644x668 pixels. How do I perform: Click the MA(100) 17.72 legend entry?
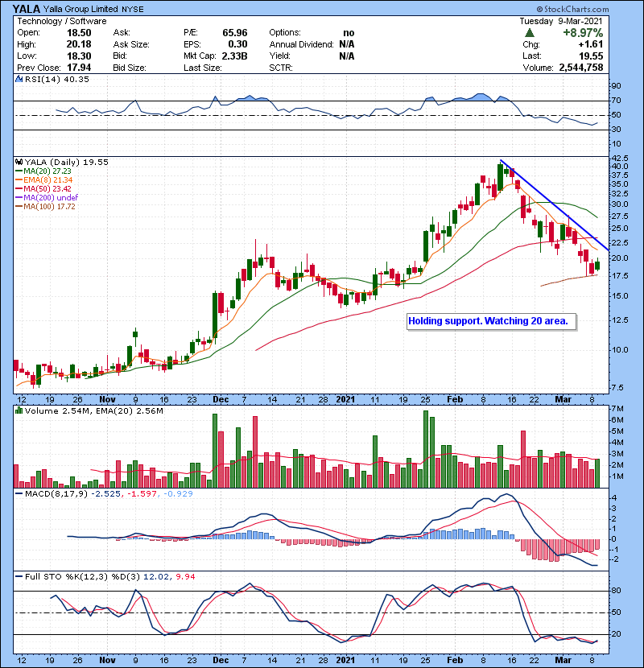point(46,207)
